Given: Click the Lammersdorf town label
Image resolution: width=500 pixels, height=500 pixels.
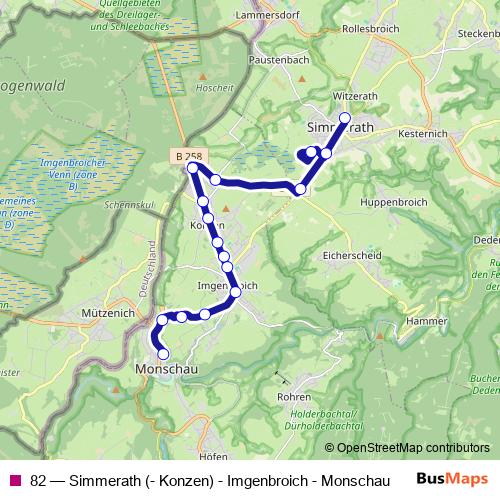Looking at the screenshot, I should 267,15.
